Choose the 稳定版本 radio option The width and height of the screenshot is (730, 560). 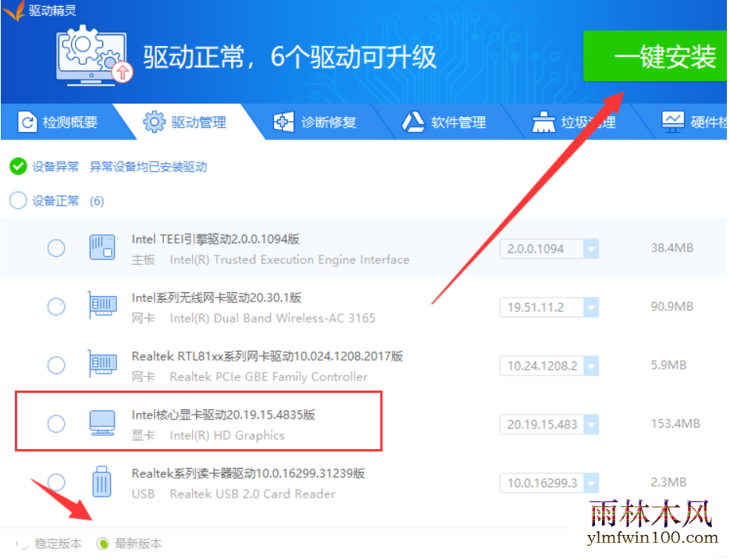[x=23, y=544]
